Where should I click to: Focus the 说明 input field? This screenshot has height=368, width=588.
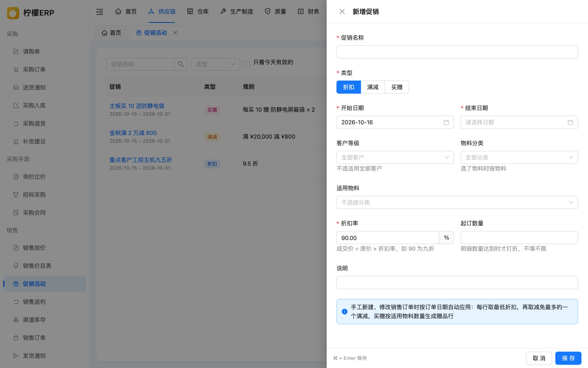pos(457,283)
